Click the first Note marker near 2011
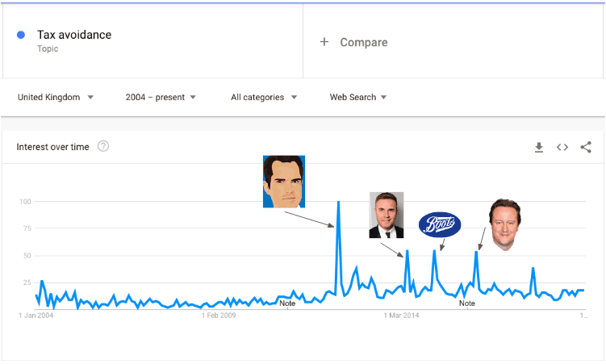The image size is (606, 364). 287,303
